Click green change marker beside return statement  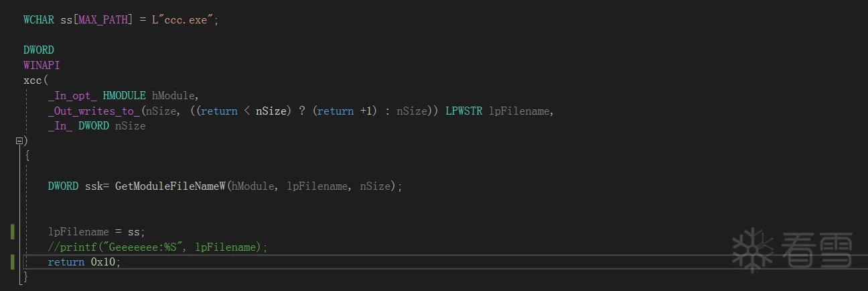13,262
